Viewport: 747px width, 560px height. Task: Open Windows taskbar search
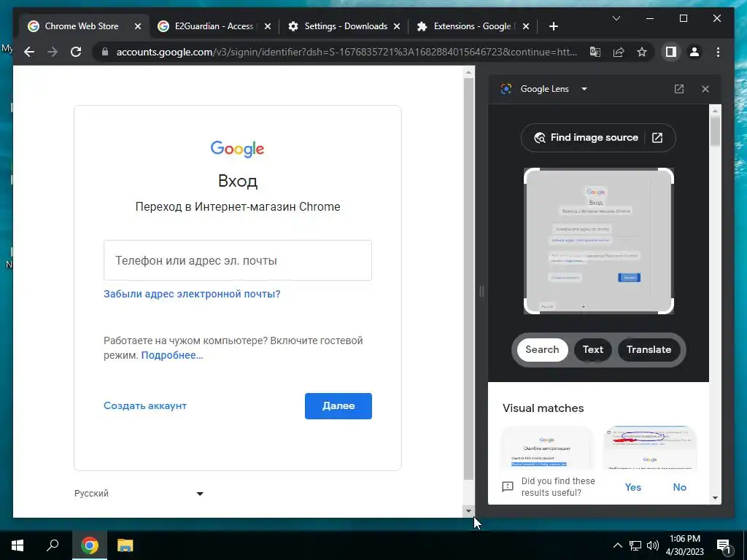tap(53, 545)
